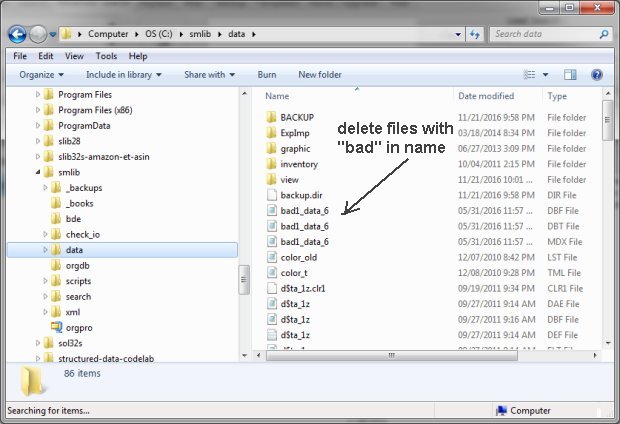Screen dimensions: 620x424
Task: Open the Edit menu
Action: coord(45,56)
